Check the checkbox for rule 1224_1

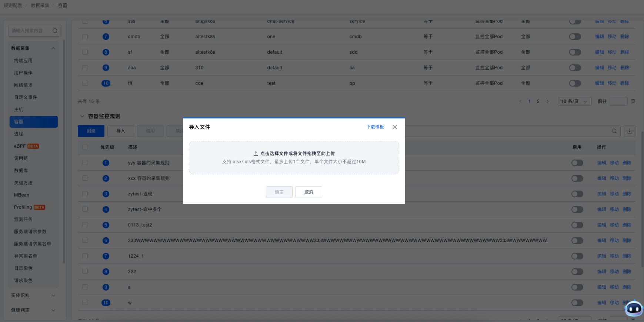85,256
